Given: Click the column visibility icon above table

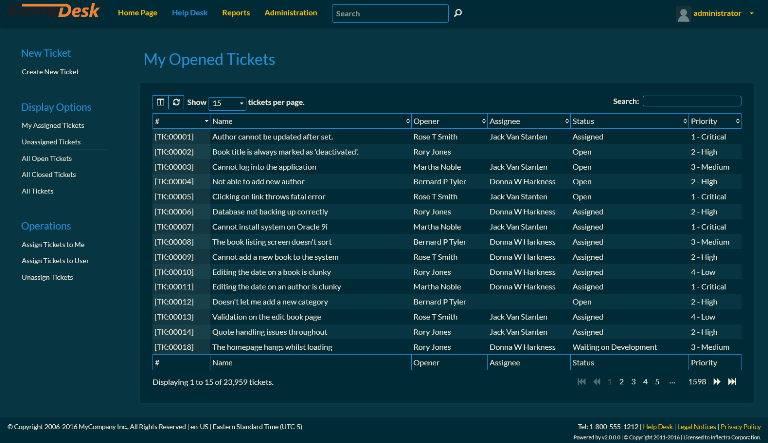Looking at the screenshot, I should click(x=160, y=102).
